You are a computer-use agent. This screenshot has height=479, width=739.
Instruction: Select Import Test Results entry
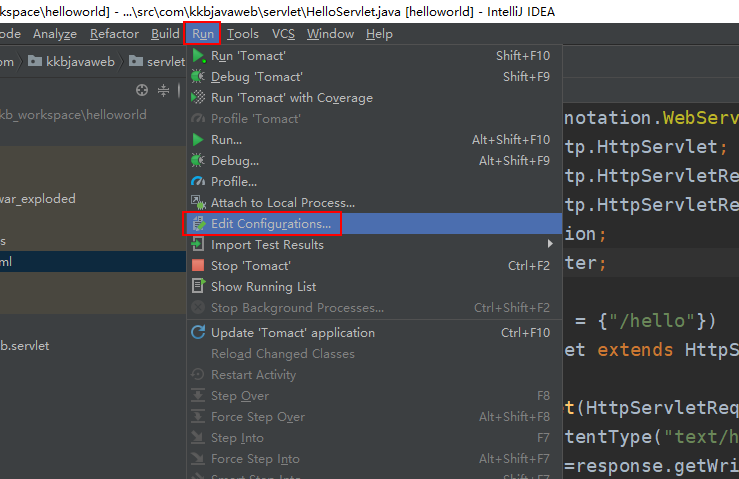point(375,245)
